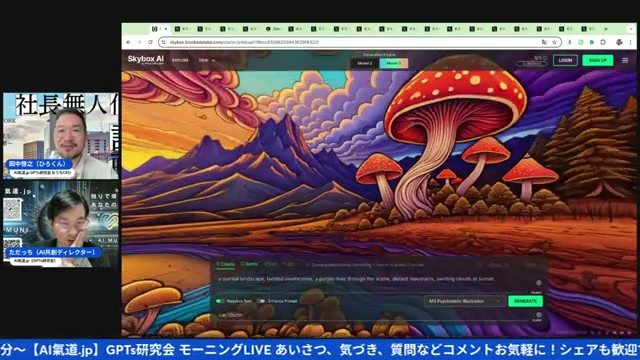The width and height of the screenshot is (640, 360).
Task: Select the Model 2 generation engine
Action: click(x=365, y=63)
